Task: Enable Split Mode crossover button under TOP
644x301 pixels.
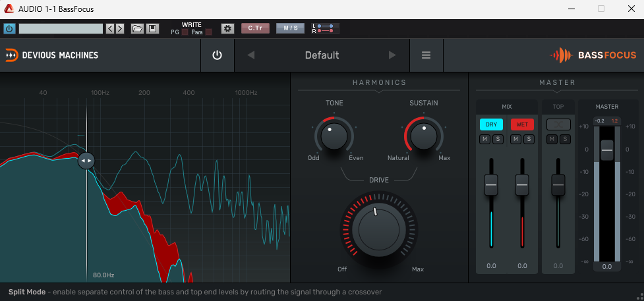Action: [x=558, y=124]
